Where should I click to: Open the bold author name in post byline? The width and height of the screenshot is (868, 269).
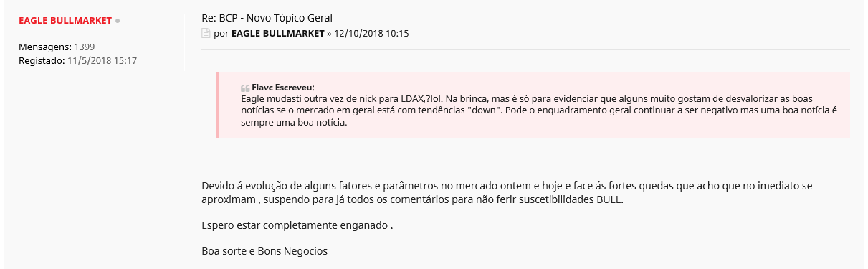278,34
